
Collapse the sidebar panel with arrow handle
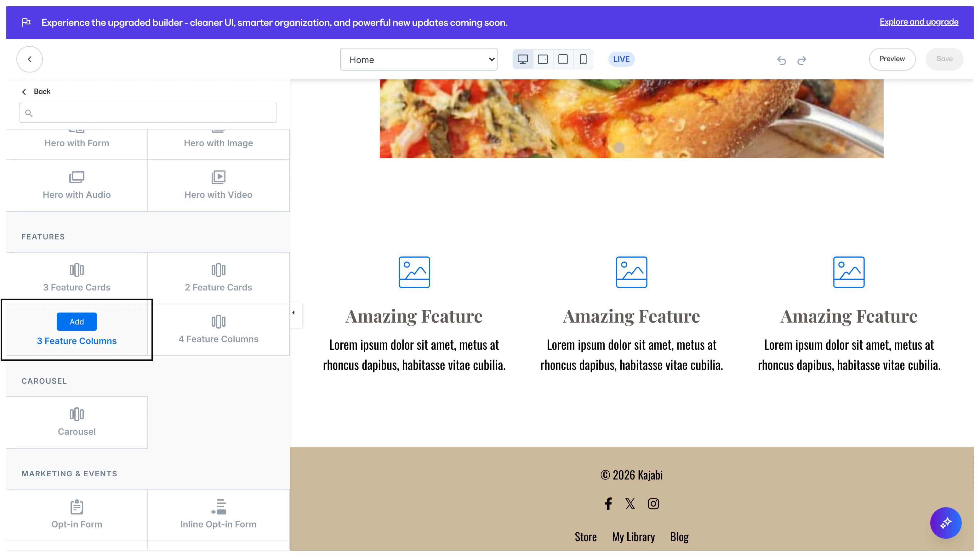(294, 313)
